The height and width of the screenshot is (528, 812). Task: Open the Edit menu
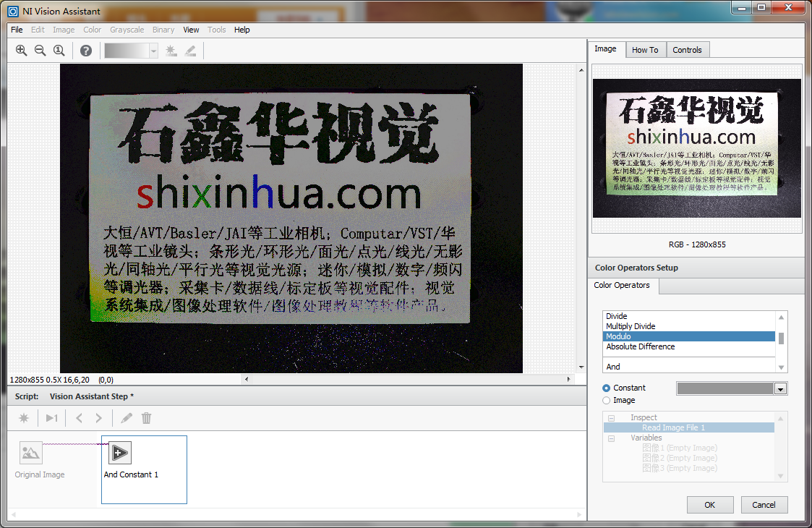pos(38,30)
